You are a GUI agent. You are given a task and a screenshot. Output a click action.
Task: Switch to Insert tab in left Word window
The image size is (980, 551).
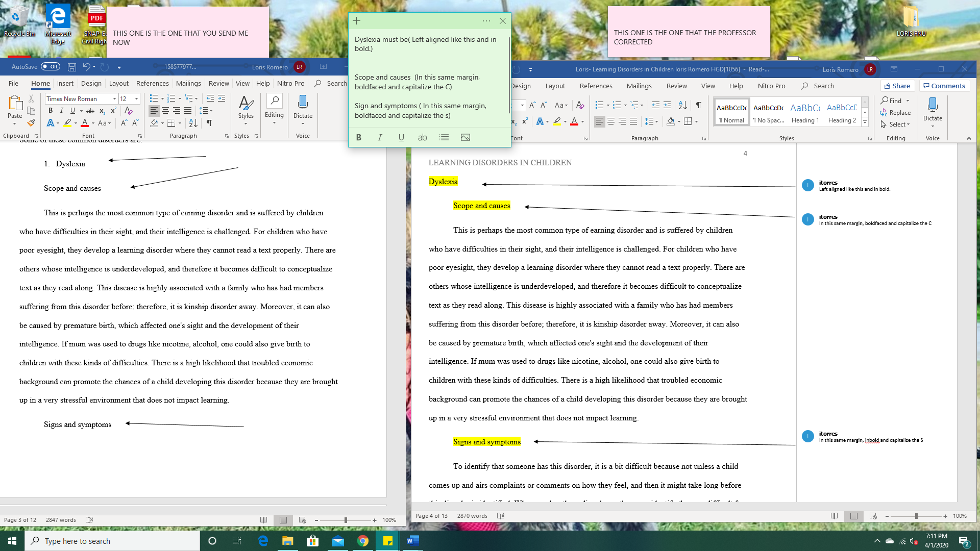pos(65,83)
